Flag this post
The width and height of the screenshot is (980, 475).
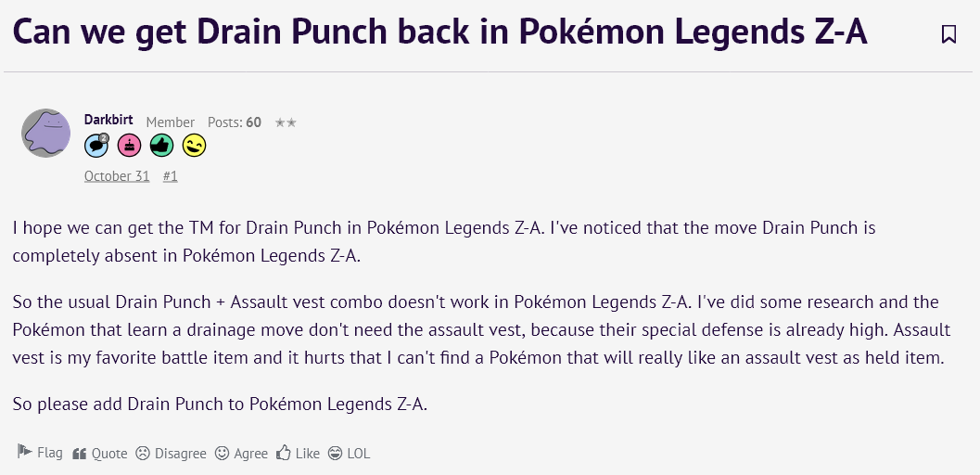point(41,453)
